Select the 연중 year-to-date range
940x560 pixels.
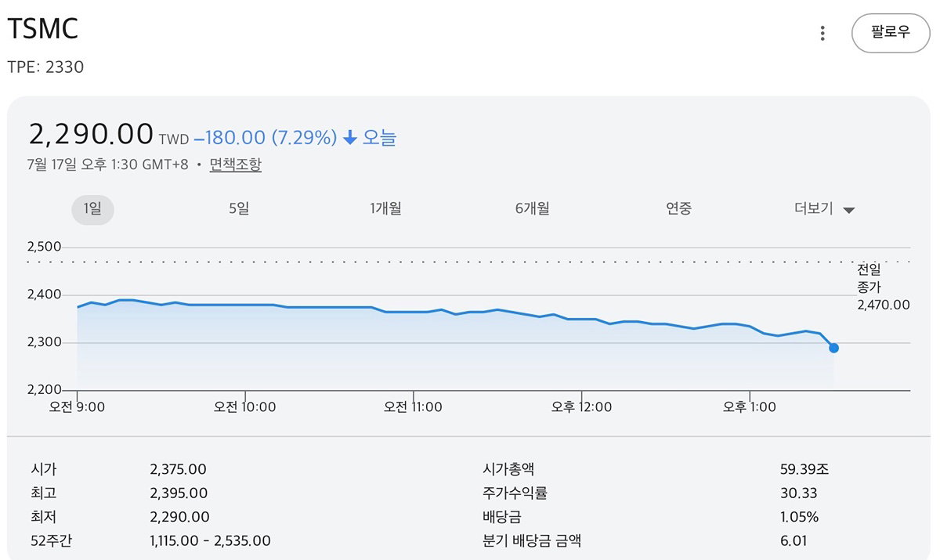click(678, 209)
